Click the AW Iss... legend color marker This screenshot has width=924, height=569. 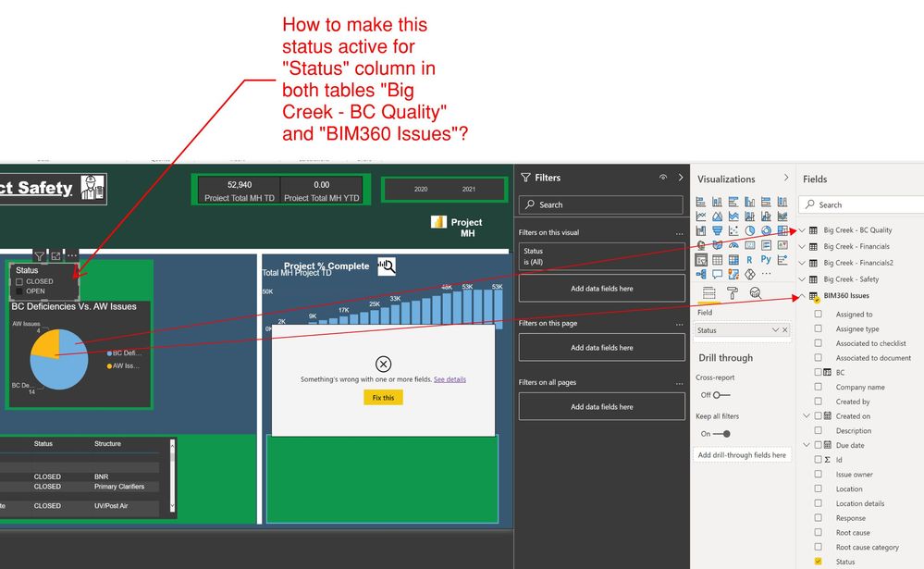(x=110, y=366)
